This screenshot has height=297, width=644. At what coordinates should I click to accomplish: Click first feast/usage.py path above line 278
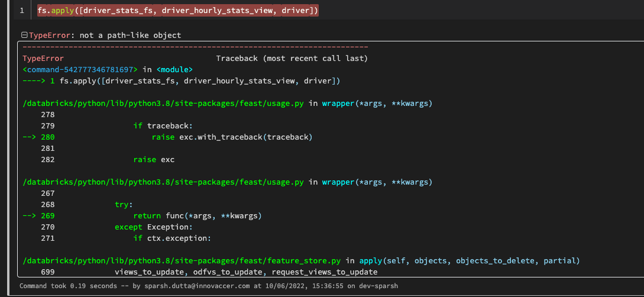163,104
